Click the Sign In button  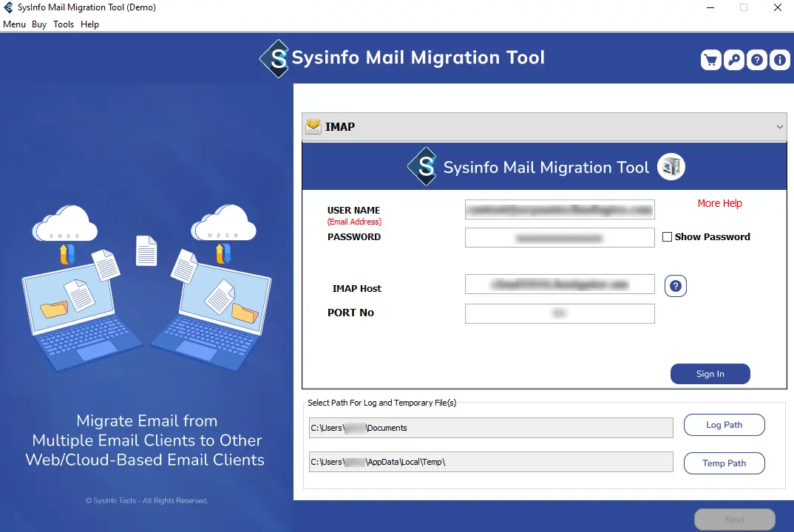pyautogui.click(x=710, y=374)
